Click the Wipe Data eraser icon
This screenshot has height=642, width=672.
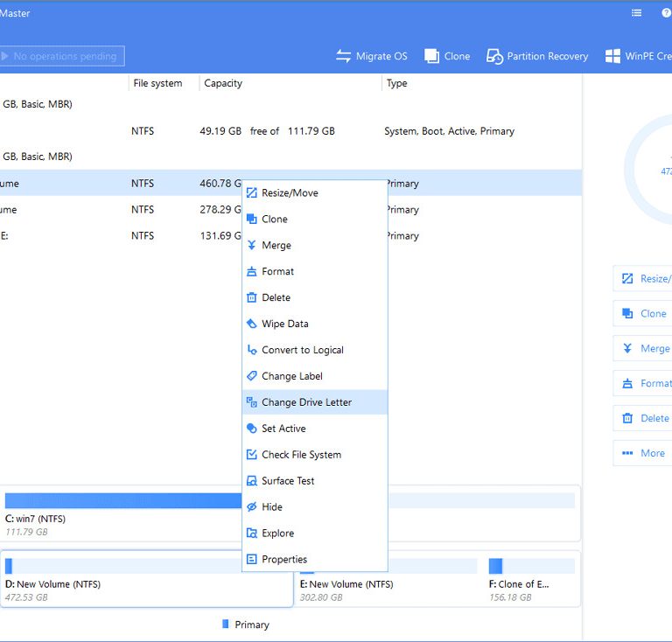click(252, 324)
